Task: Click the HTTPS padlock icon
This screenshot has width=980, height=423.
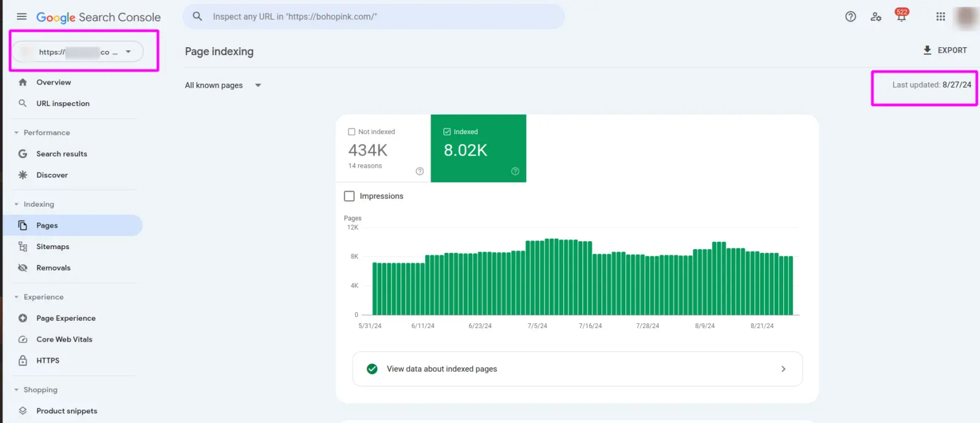Action: (x=23, y=361)
